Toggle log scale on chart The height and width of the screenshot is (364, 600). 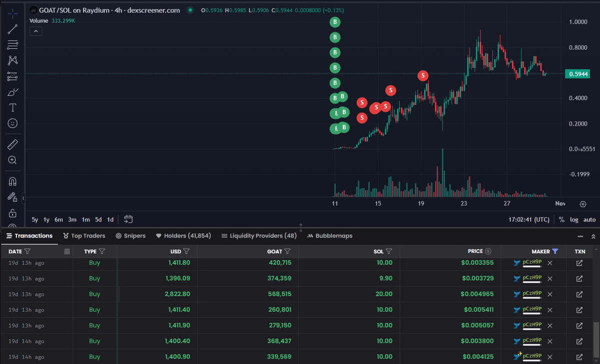tap(574, 219)
